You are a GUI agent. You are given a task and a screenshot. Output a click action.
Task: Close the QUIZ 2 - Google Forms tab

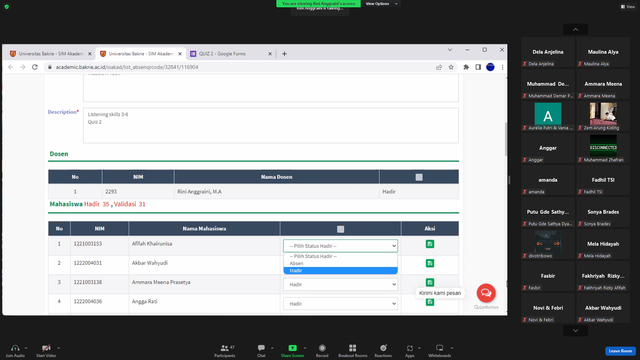[270, 54]
